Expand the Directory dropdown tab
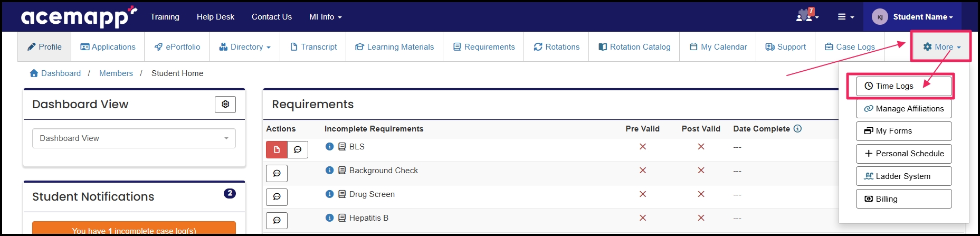This screenshot has width=980, height=236. click(x=245, y=47)
